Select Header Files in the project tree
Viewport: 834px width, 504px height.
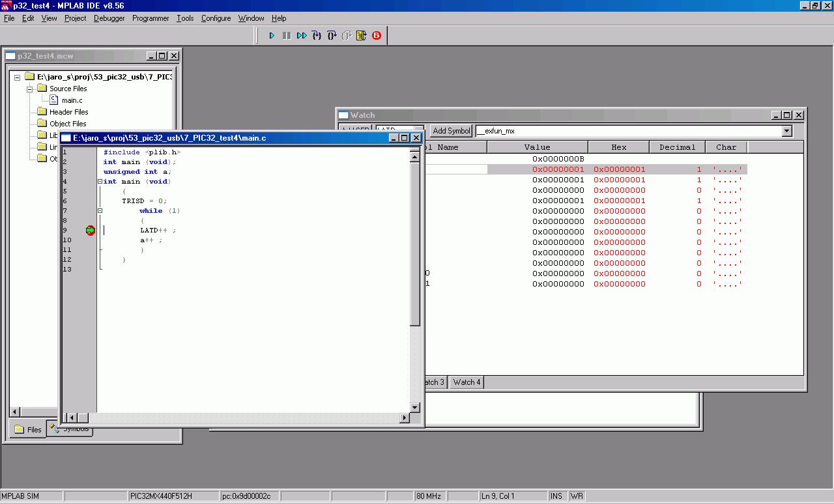(69, 112)
